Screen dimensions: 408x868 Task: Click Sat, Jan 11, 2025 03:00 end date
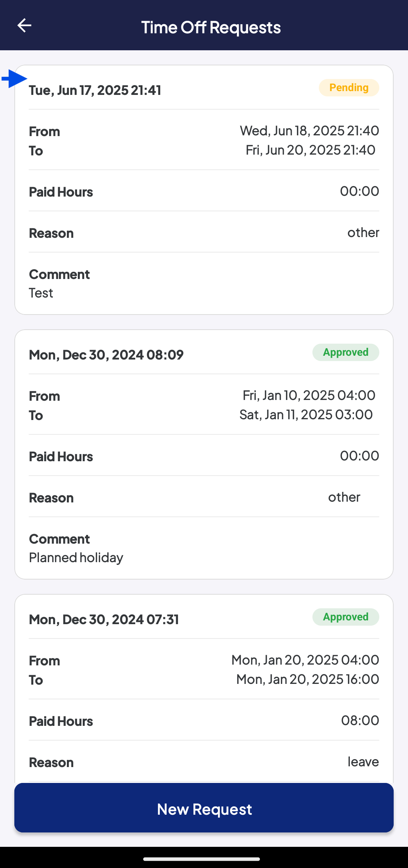(306, 415)
